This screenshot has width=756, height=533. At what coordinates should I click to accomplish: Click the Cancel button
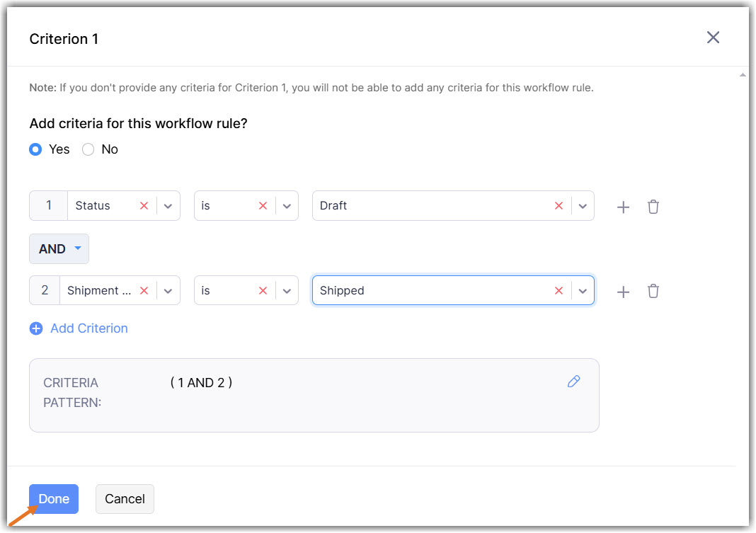125,499
